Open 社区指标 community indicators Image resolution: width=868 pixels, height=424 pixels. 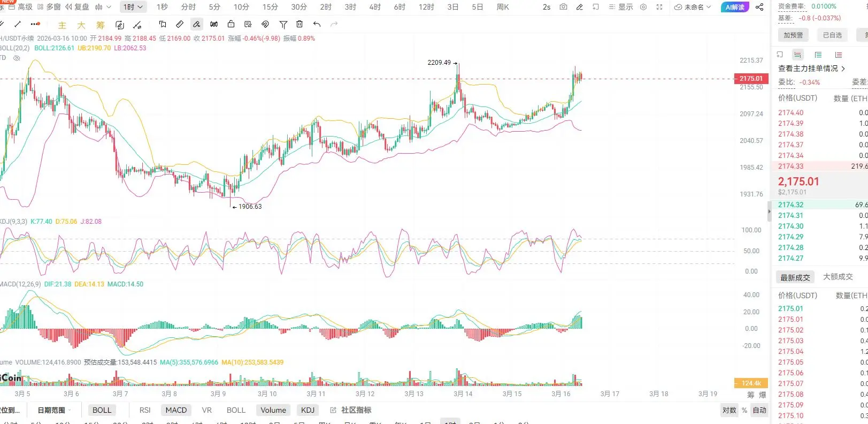[x=351, y=410]
